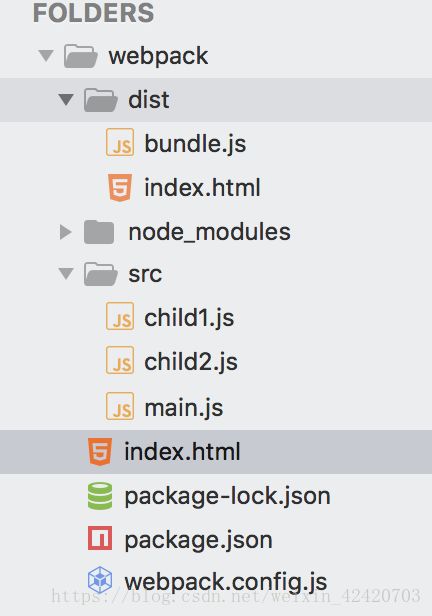Click the FOLDERS sidebar heading
The image size is (432, 616).
click(x=93, y=13)
